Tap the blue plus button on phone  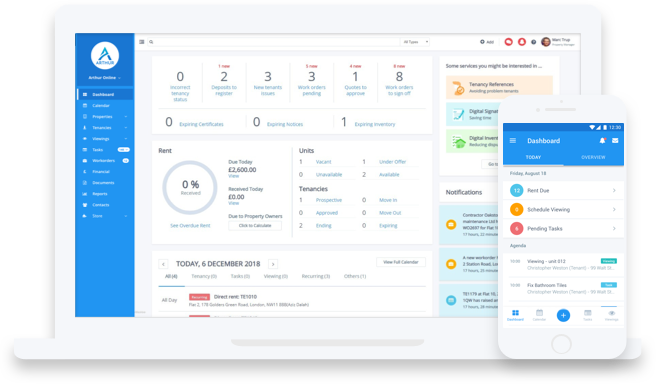[x=563, y=315]
